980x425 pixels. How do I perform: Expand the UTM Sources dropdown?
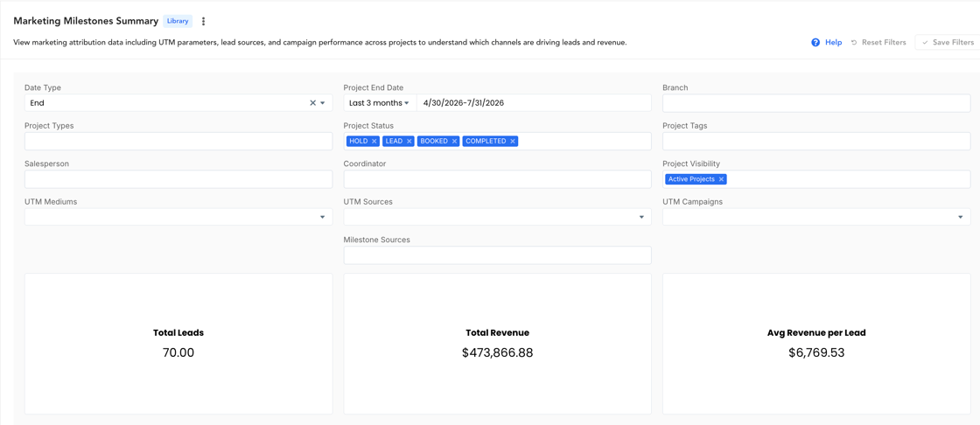(x=641, y=217)
